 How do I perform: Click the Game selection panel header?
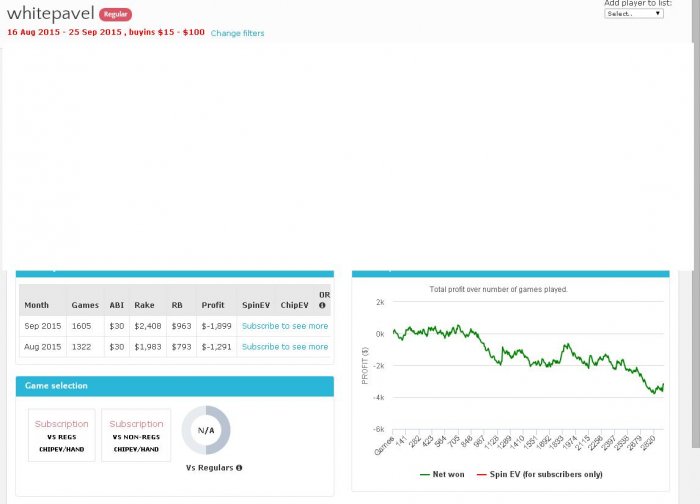tap(175, 386)
